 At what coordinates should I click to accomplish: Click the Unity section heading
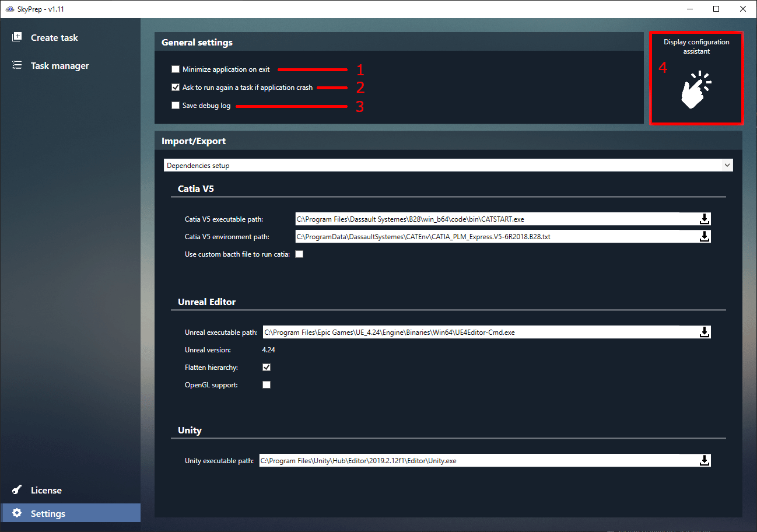tap(190, 430)
